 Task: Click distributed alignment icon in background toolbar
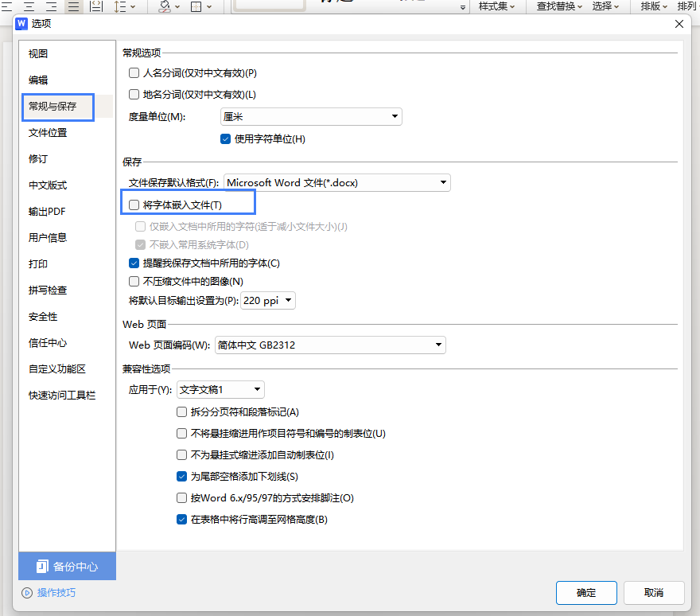click(96, 6)
